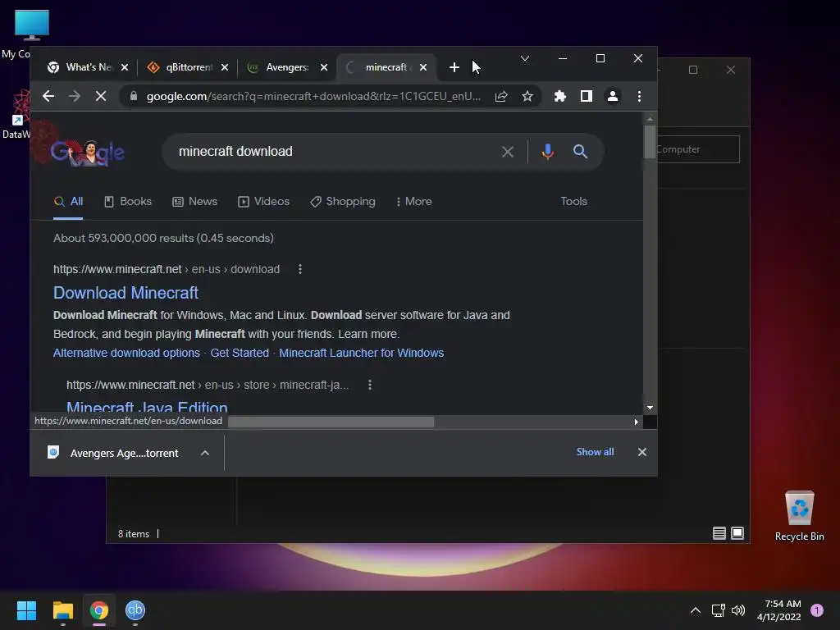The width and height of the screenshot is (840, 630).
Task: Close the Avengers tab
Action: click(324, 67)
